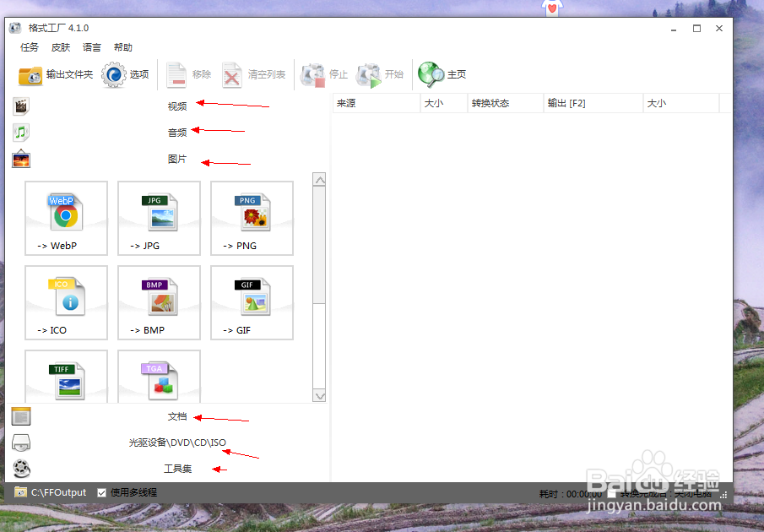
Task: Click the 停止 stop button
Action: 323,75
